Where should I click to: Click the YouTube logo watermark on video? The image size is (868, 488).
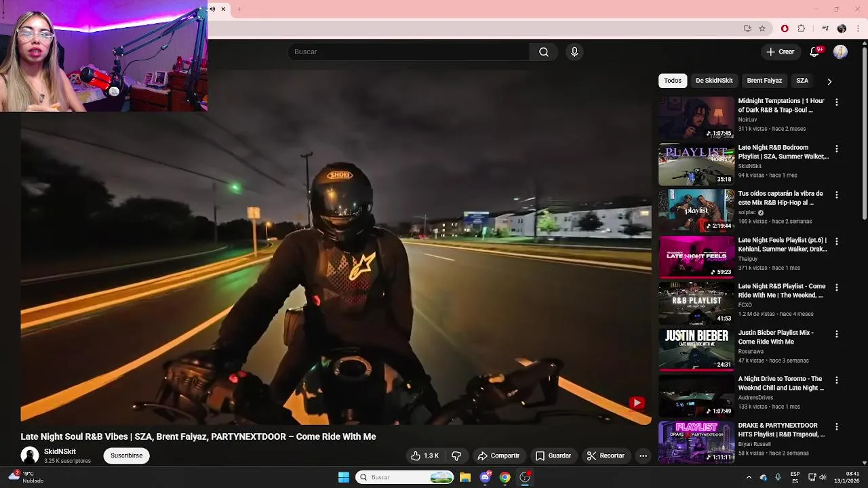pyautogui.click(x=637, y=403)
